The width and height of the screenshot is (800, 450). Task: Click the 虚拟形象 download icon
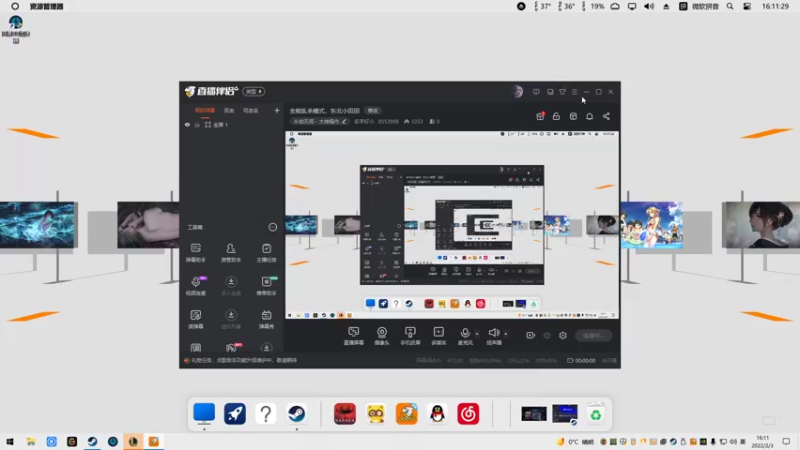pyautogui.click(x=231, y=315)
